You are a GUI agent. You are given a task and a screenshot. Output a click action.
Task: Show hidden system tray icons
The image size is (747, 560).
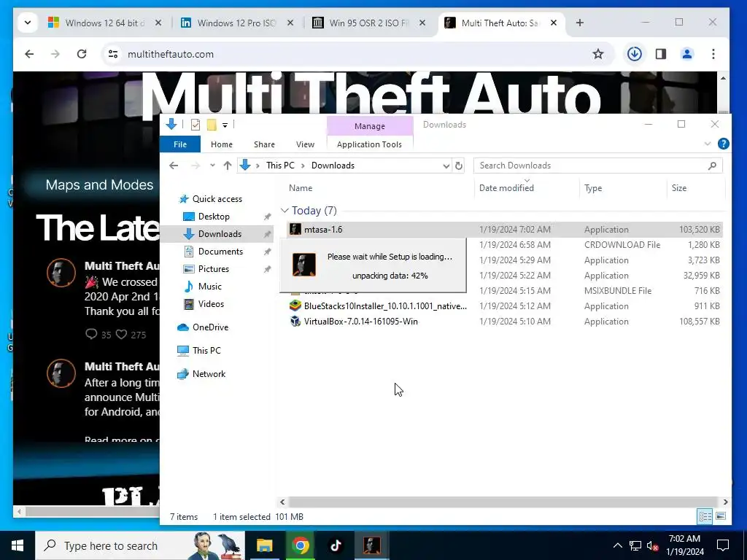(617, 545)
